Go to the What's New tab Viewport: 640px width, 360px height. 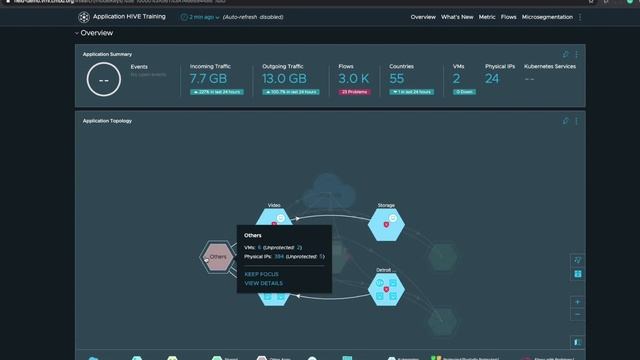click(x=457, y=17)
